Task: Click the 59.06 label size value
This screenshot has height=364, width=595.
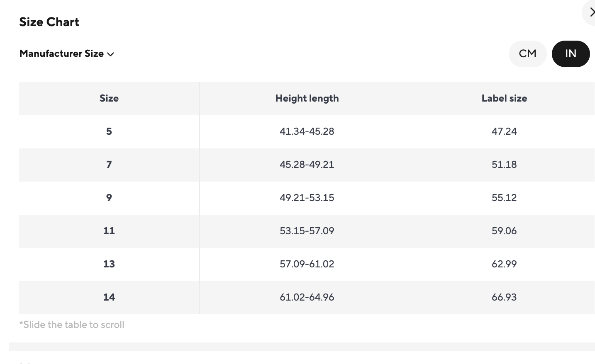Action: tap(504, 231)
